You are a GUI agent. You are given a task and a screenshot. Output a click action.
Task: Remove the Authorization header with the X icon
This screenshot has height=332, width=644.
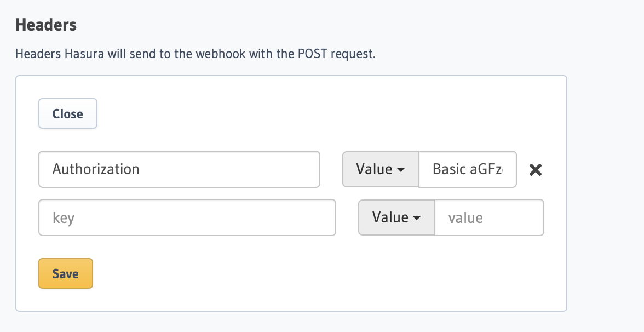click(535, 170)
